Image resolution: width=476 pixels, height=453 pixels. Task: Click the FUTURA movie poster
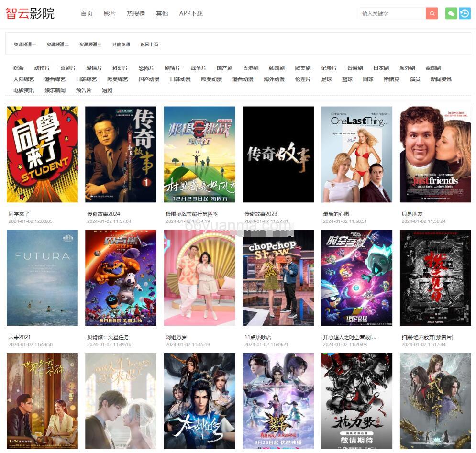42,277
